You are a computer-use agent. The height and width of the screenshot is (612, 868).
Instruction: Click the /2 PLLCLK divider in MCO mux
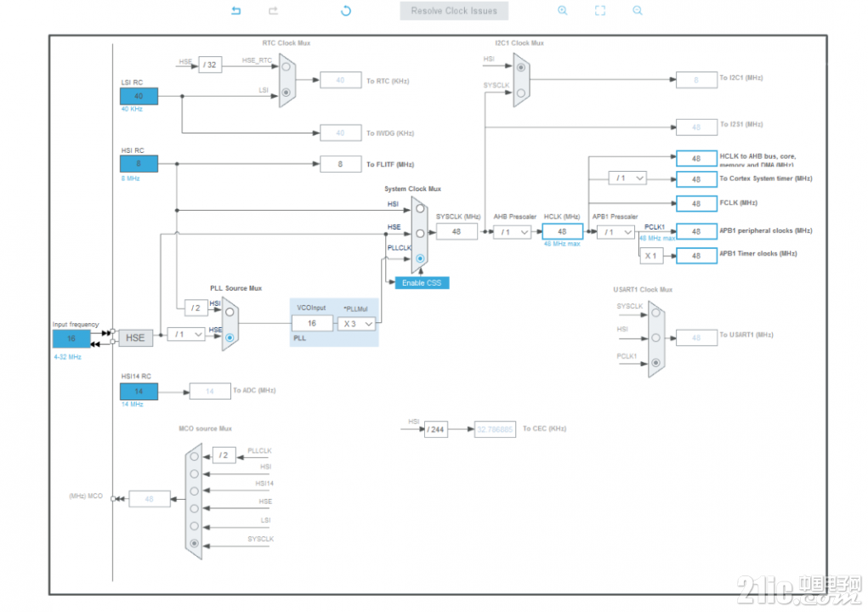click(x=224, y=455)
